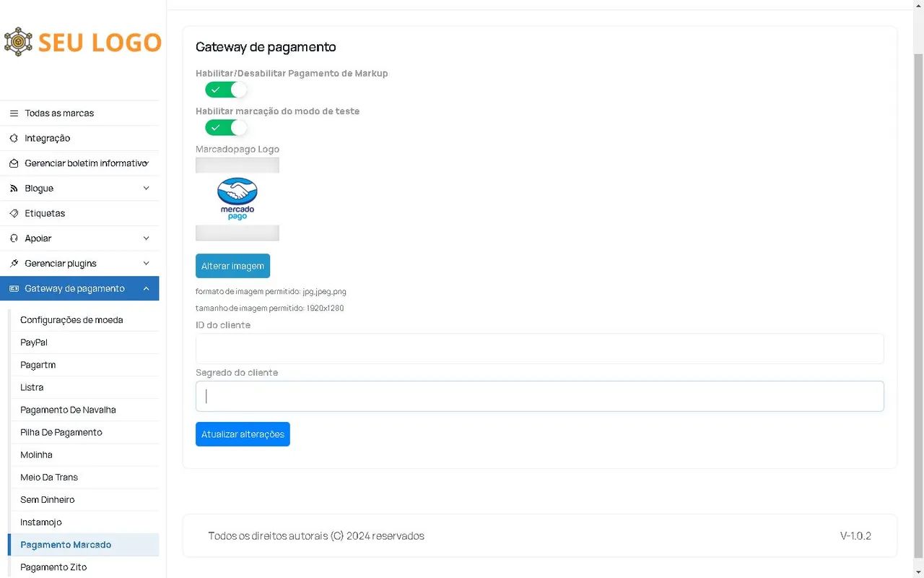The width and height of the screenshot is (924, 578).
Task: Click the Mercado Pago logo preview
Action: (237, 199)
